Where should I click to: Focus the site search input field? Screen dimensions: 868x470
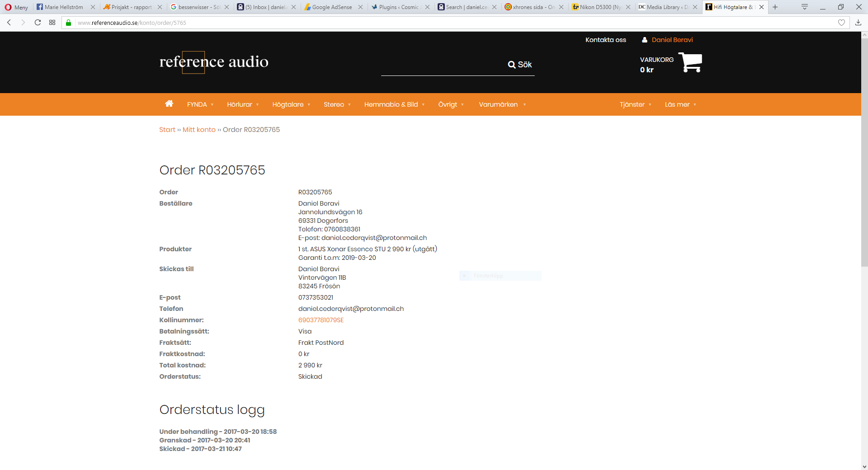443,65
